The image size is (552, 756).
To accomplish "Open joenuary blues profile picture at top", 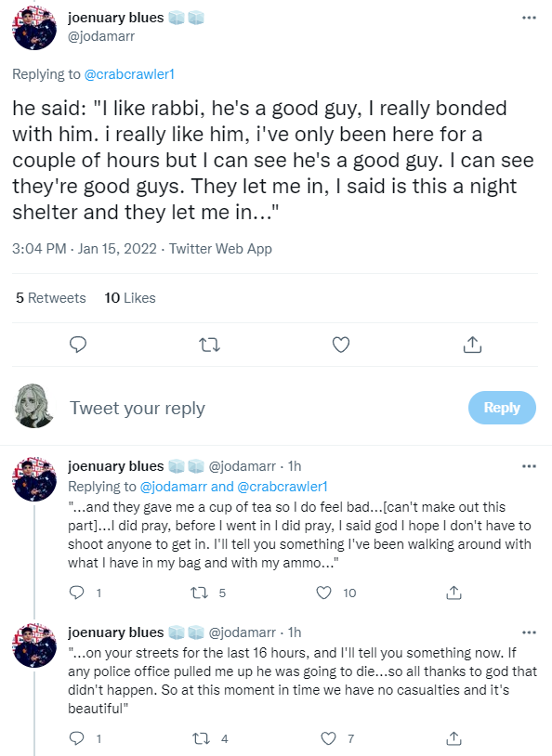I will pyautogui.click(x=34, y=28).
